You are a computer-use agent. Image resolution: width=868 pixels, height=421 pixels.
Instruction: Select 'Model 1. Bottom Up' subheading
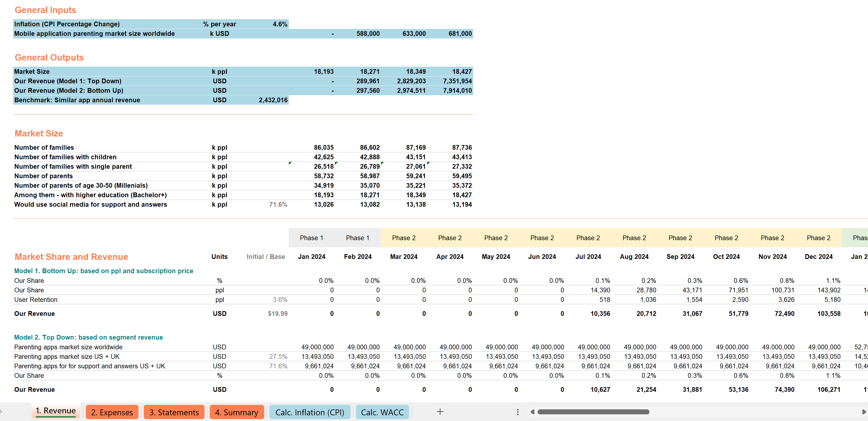pos(104,271)
